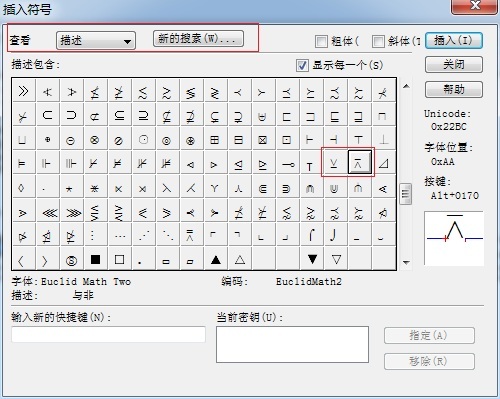Viewport: 500px width, 399px height.
Task: Choose the right triangle (⊿) symbol
Action: point(384,163)
